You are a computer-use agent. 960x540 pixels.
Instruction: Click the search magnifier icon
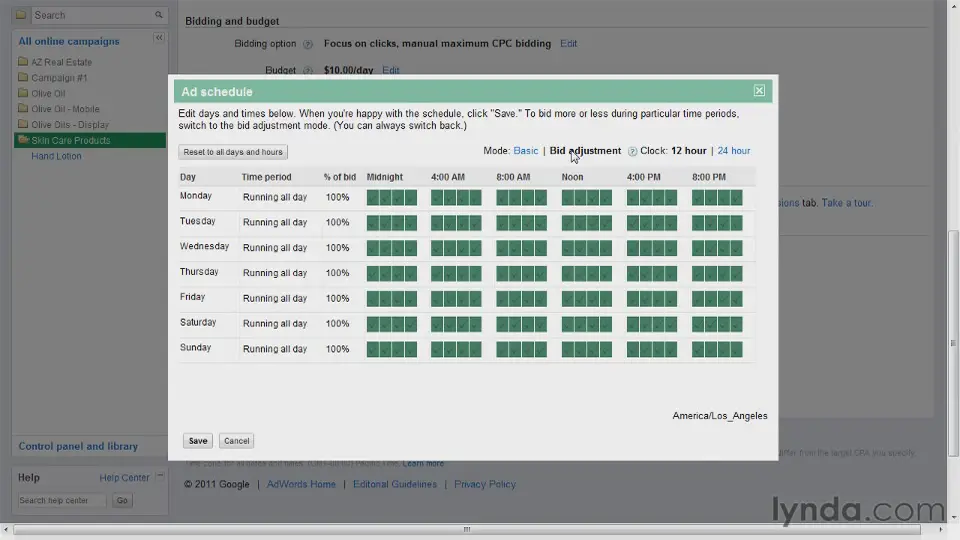coord(158,15)
